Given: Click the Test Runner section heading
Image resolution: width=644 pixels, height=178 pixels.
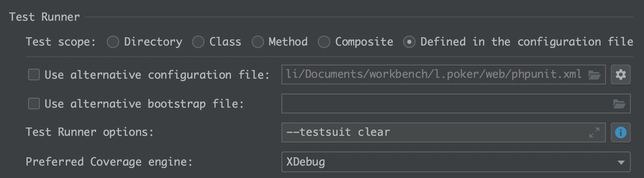Looking at the screenshot, I should (x=44, y=17).
